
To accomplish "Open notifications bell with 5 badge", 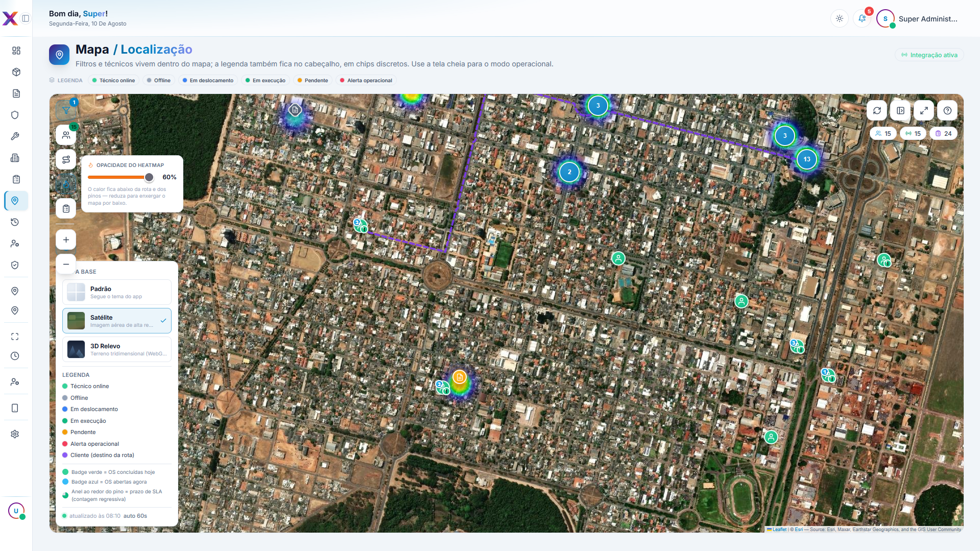I will pyautogui.click(x=862, y=18).
